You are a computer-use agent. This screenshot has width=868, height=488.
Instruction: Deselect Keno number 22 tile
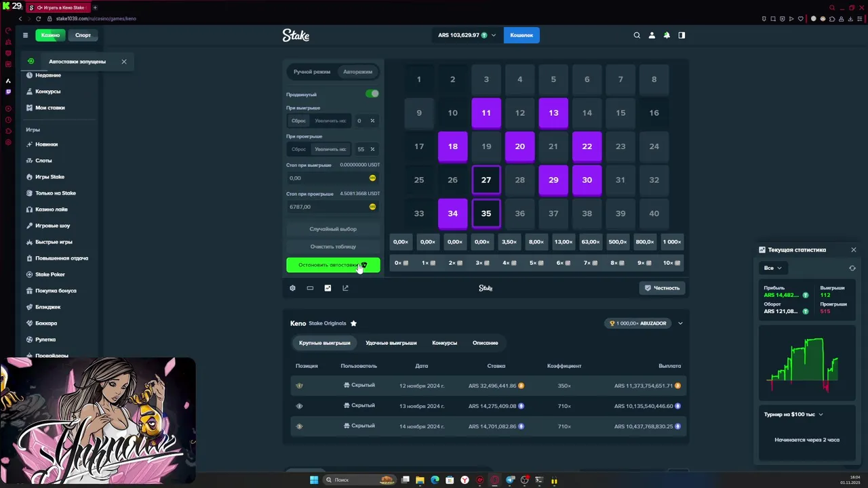pyautogui.click(x=587, y=146)
